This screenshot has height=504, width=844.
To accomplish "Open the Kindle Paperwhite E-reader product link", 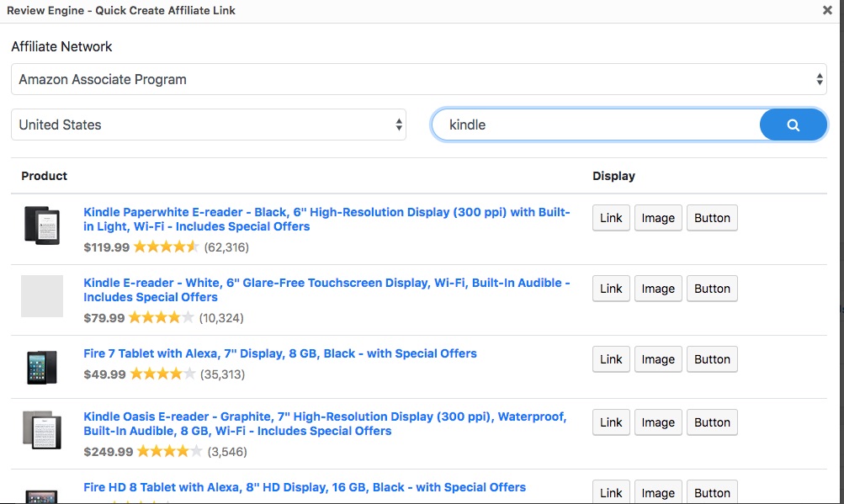I will click(x=326, y=219).
